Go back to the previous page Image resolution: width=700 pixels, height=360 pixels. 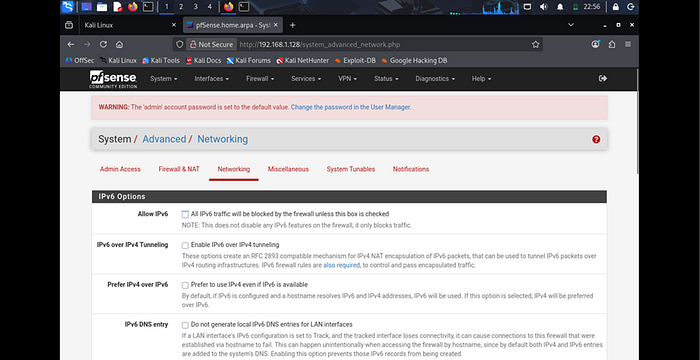pyautogui.click(x=71, y=44)
